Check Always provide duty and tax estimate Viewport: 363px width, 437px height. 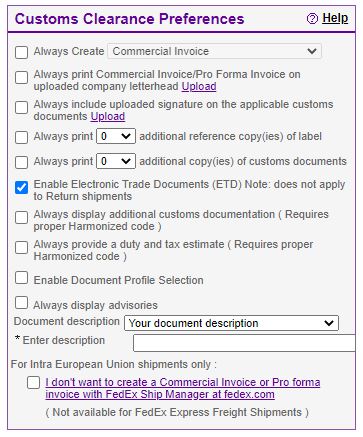21,247
